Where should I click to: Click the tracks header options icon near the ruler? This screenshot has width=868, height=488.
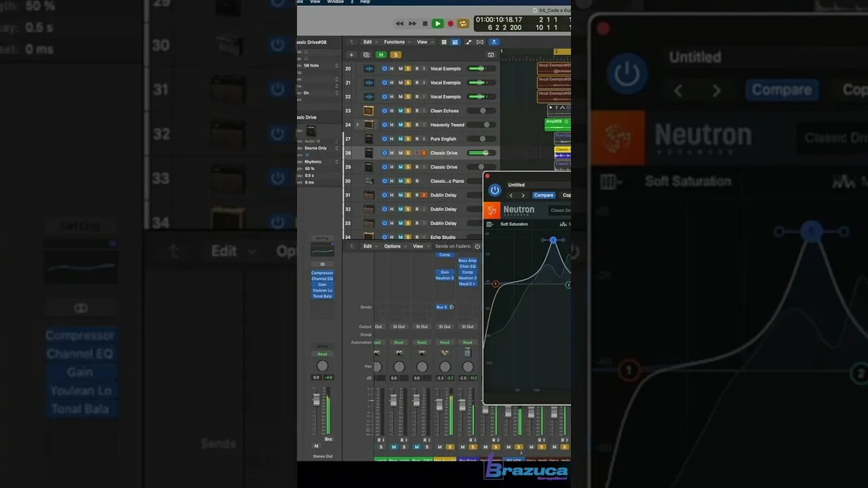click(x=491, y=55)
